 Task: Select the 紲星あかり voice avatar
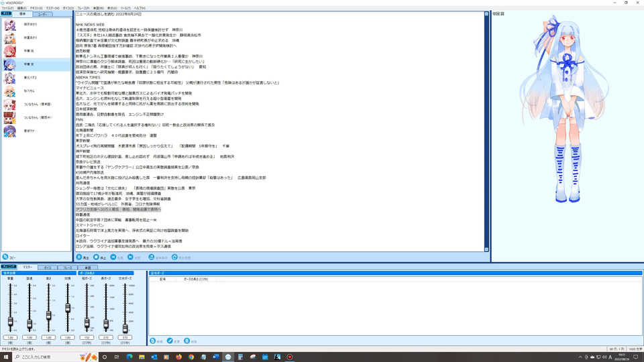[x=10, y=38]
